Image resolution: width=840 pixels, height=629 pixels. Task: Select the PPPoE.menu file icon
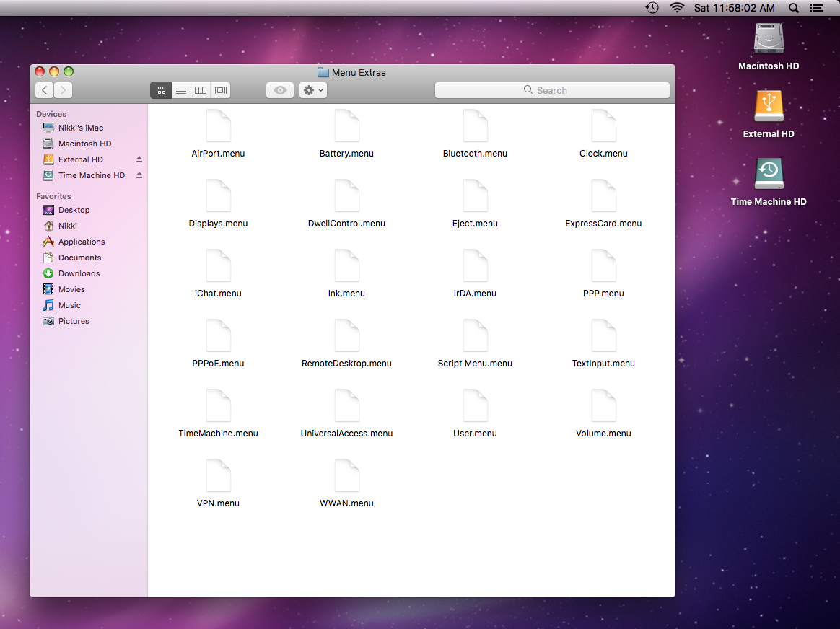tap(218, 336)
